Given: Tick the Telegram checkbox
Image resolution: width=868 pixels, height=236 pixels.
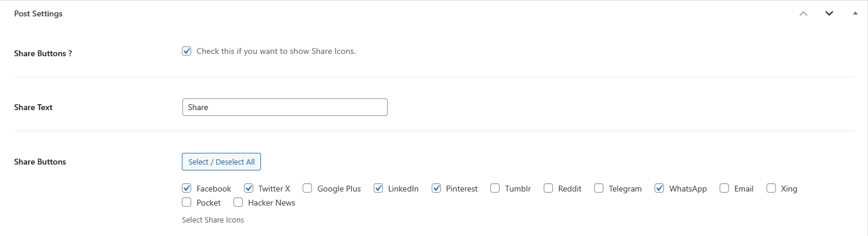Looking at the screenshot, I should click(599, 189).
